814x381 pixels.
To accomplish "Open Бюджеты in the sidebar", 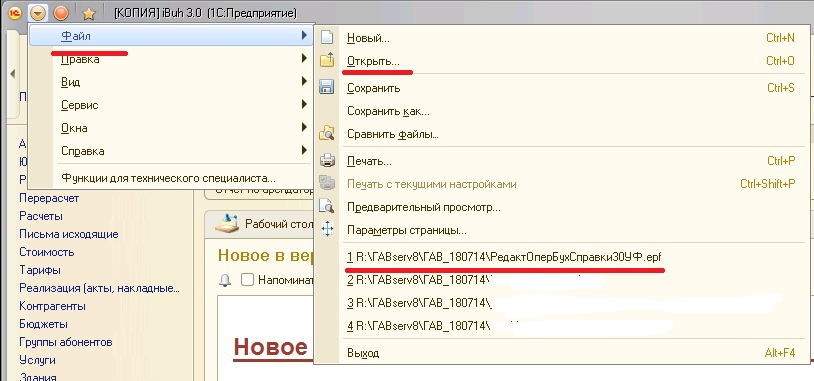I will coord(43,324).
